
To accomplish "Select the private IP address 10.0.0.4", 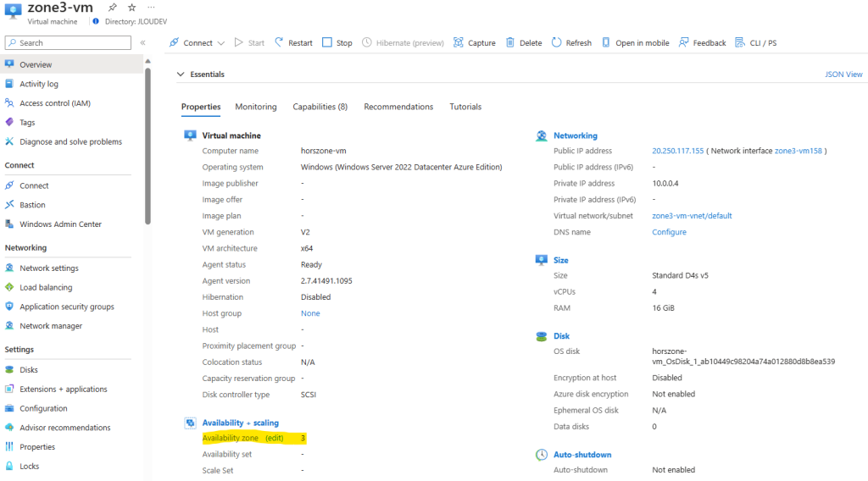I will (x=665, y=183).
